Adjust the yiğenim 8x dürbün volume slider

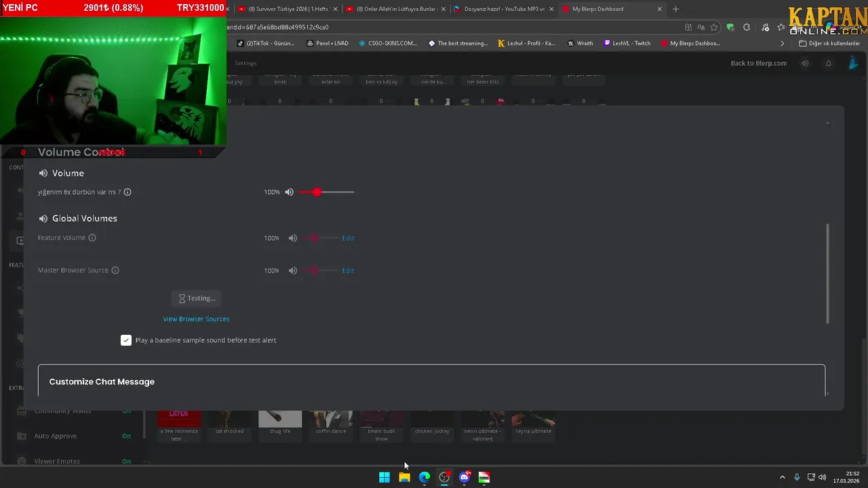[x=326, y=192]
